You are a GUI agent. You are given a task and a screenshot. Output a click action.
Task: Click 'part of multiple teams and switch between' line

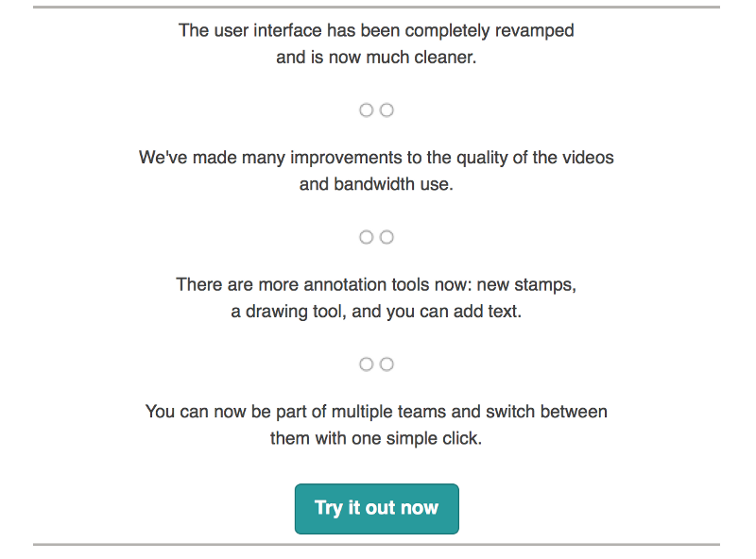pyautogui.click(x=376, y=412)
